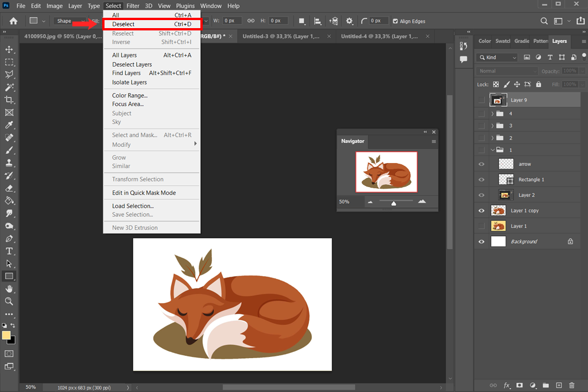Select the Eyedropper tool

pyautogui.click(x=9, y=125)
